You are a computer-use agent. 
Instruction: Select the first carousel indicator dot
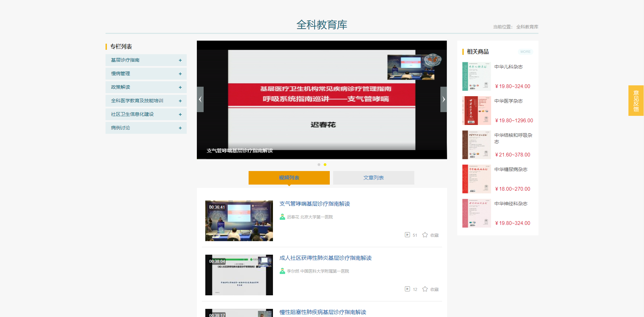[x=319, y=165]
